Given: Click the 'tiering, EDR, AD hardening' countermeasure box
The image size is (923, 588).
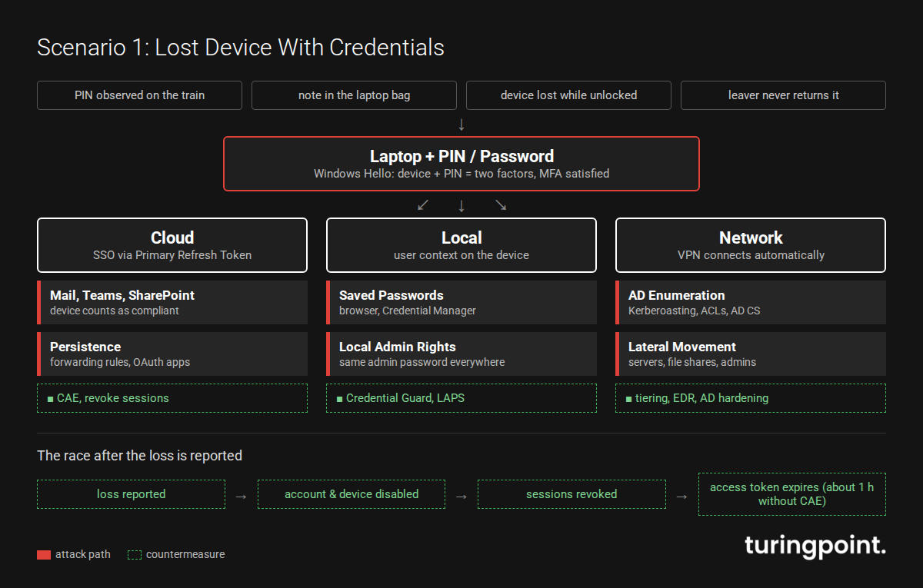Looking at the screenshot, I should 751,398.
